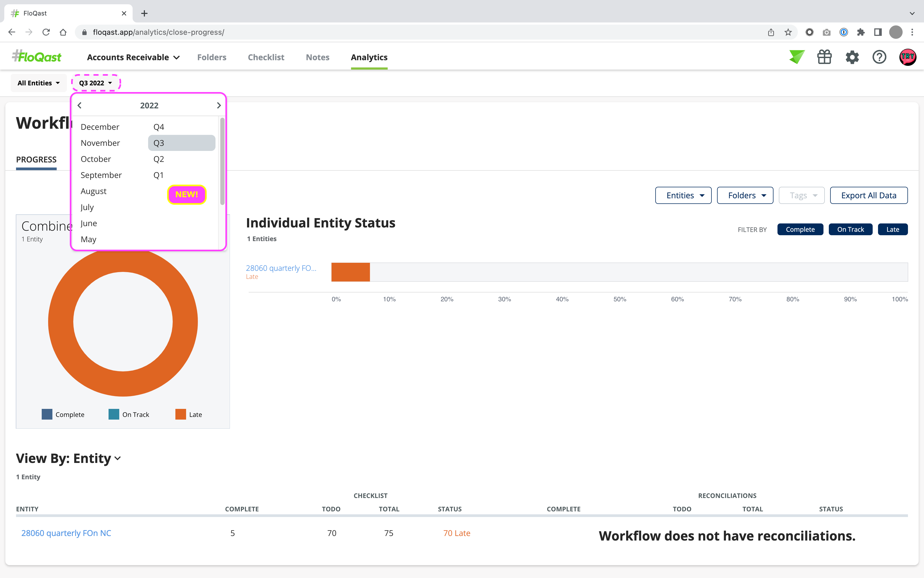The height and width of the screenshot is (578, 924).
Task: Open the gift box icon
Action: (x=824, y=57)
